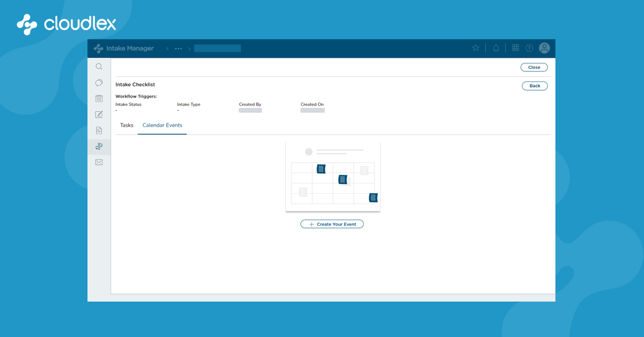Click the Workflow Triggers label

click(136, 97)
